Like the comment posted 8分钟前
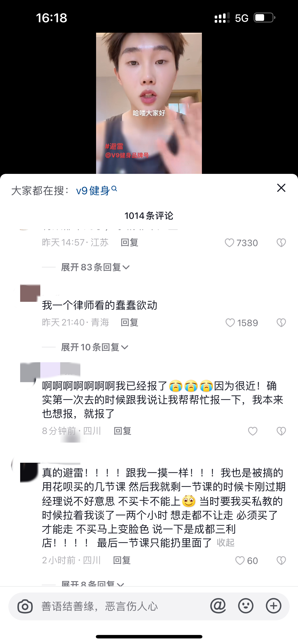The width and height of the screenshot is (298, 644). pos(253,431)
